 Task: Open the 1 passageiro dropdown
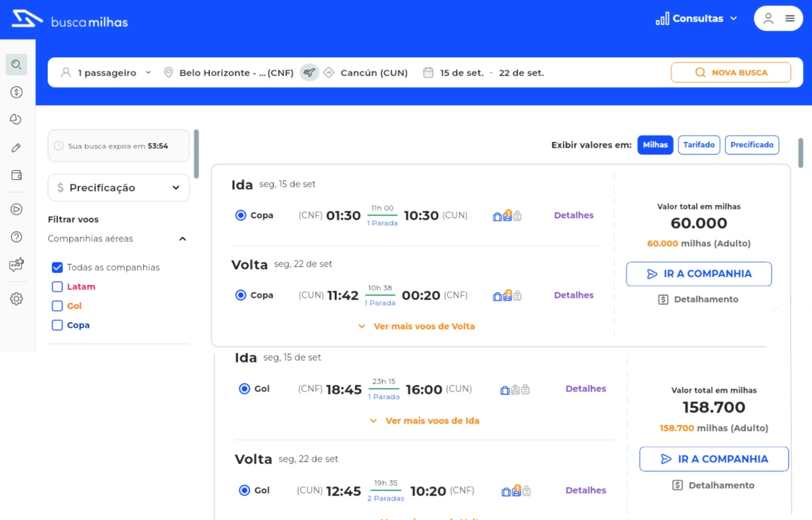(106, 73)
